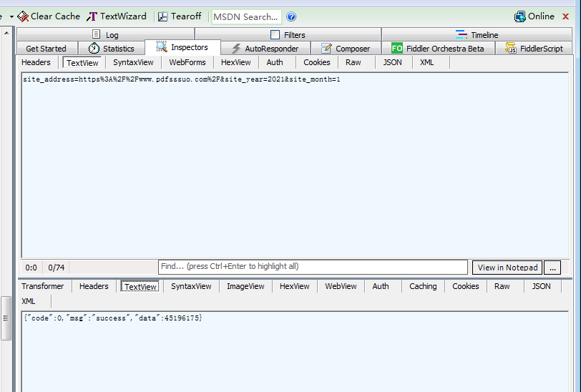581x392 pixels.
Task: Open the request HexView tab
Action: [x=235, y=62]
